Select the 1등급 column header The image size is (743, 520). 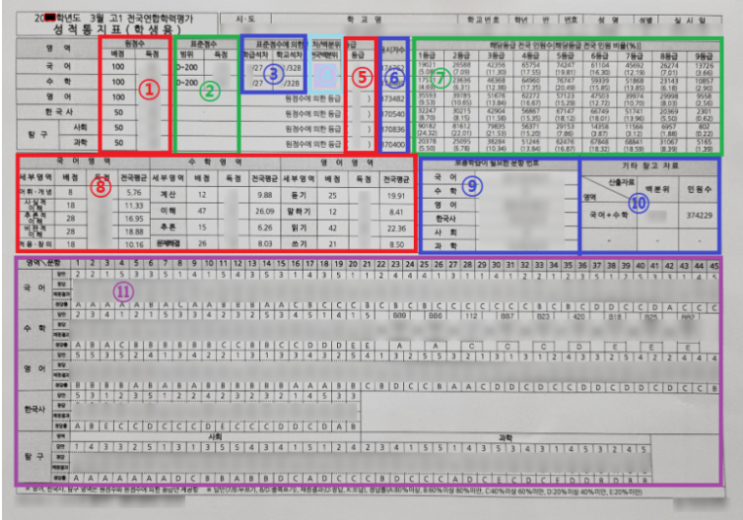427,56
